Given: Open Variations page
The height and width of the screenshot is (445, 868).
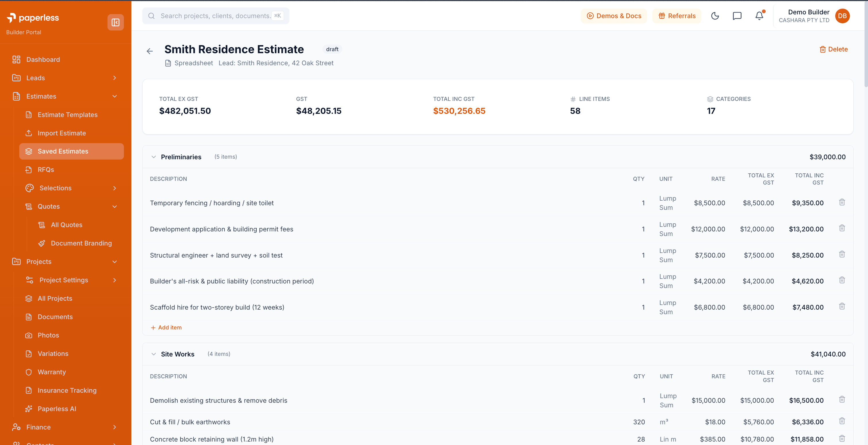Looking at the screenshot, I should 72,354.
